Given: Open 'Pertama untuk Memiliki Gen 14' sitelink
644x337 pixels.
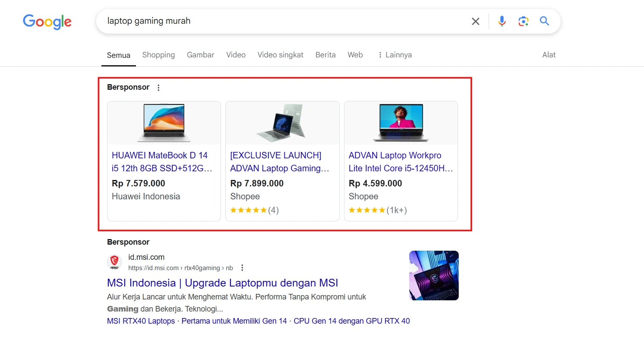Looking at the screenshot, I should (234, 321).
